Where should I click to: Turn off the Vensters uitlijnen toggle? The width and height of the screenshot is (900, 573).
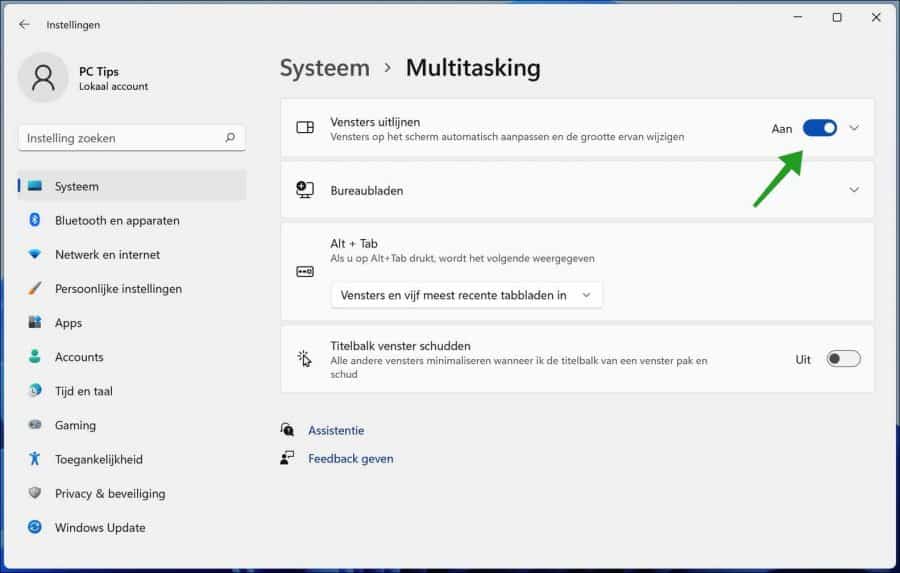(820, 128)
